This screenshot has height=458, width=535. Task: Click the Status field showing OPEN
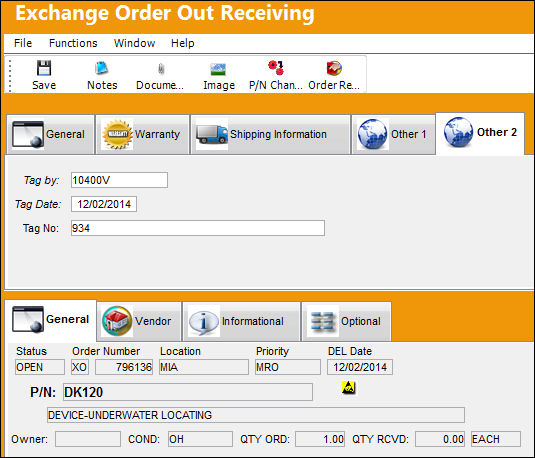(x=40, y=367)
